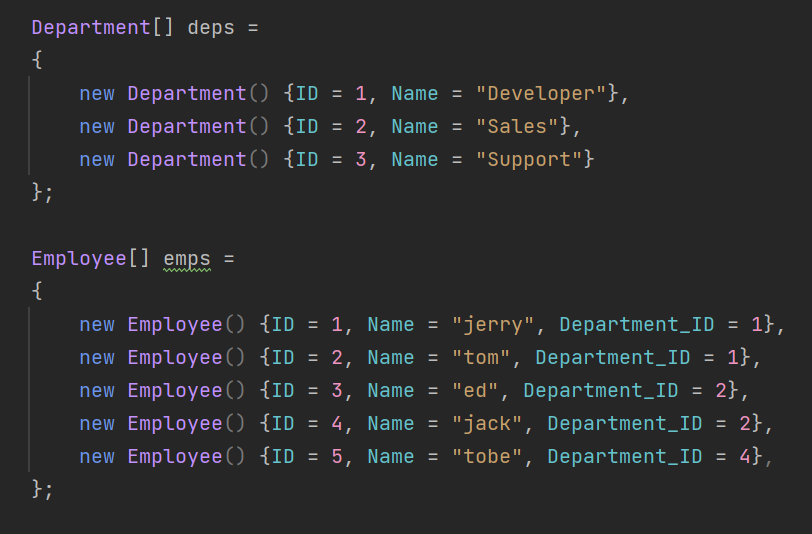Click the "ed" string literal
Viewport: 812px width, 534px height.
pyautogui.click(x=475, y=391)
